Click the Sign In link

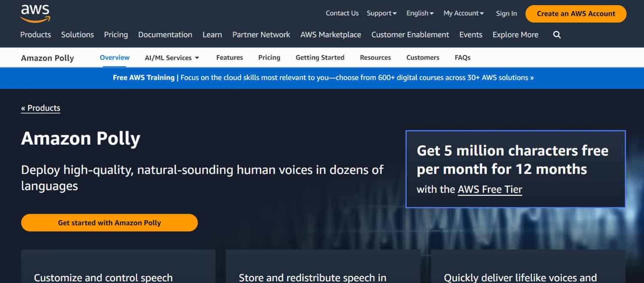pyautogui.click(x=506, y=13)
